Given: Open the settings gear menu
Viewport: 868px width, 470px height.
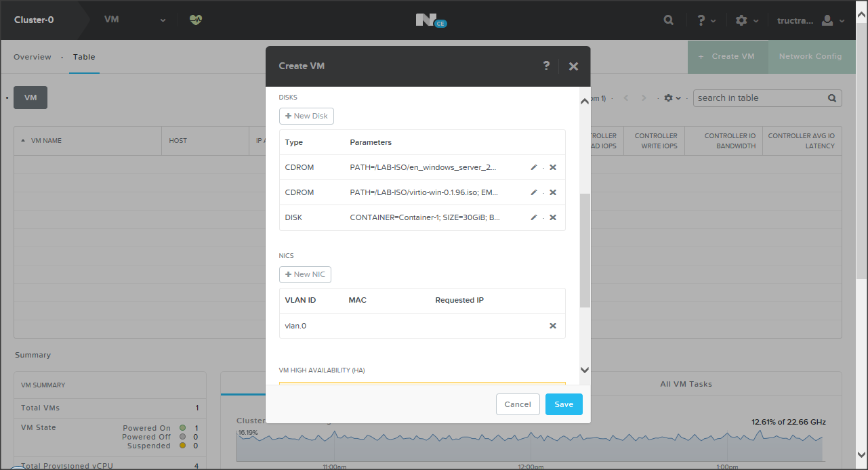Looking at the screenshot, I should pos(747,20).
